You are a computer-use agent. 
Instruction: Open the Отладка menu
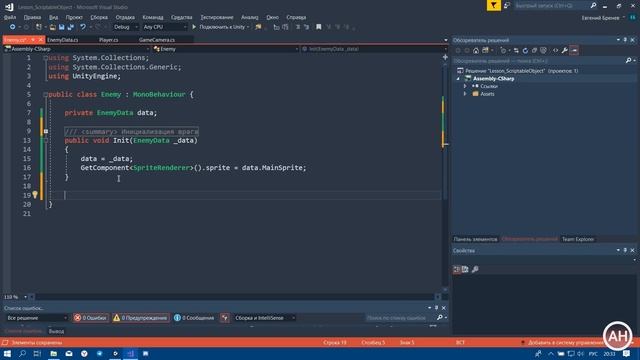click(x=125, y=17)
